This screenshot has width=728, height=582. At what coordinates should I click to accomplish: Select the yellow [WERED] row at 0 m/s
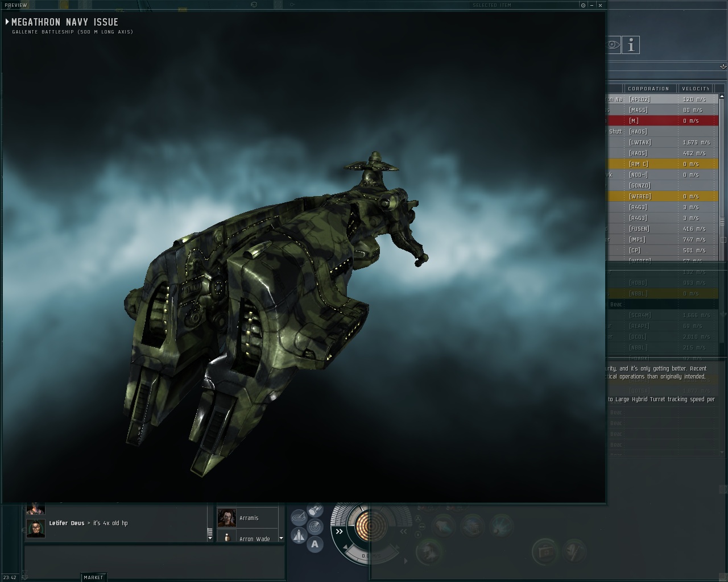663,197
